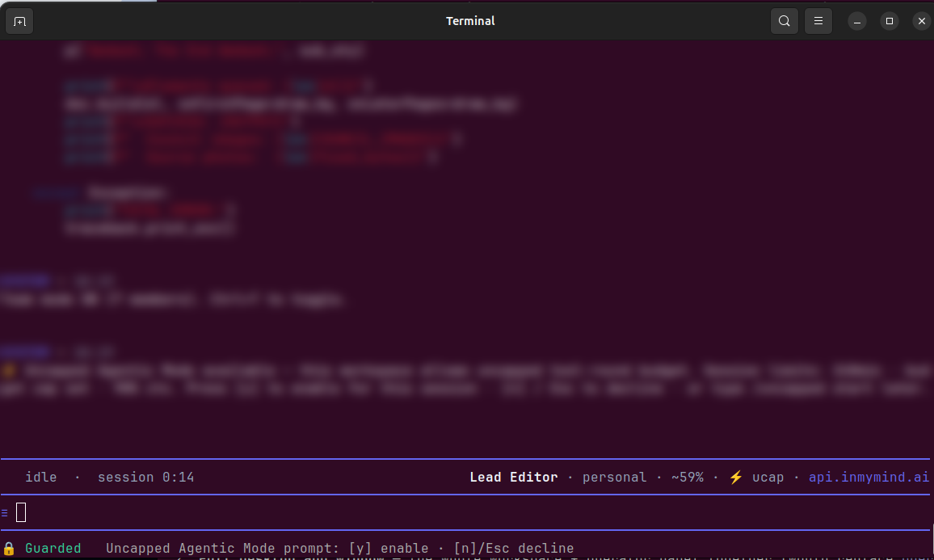Click the prompt input line
The width and height of the screenshot is (934, 560).
(465, 512)
